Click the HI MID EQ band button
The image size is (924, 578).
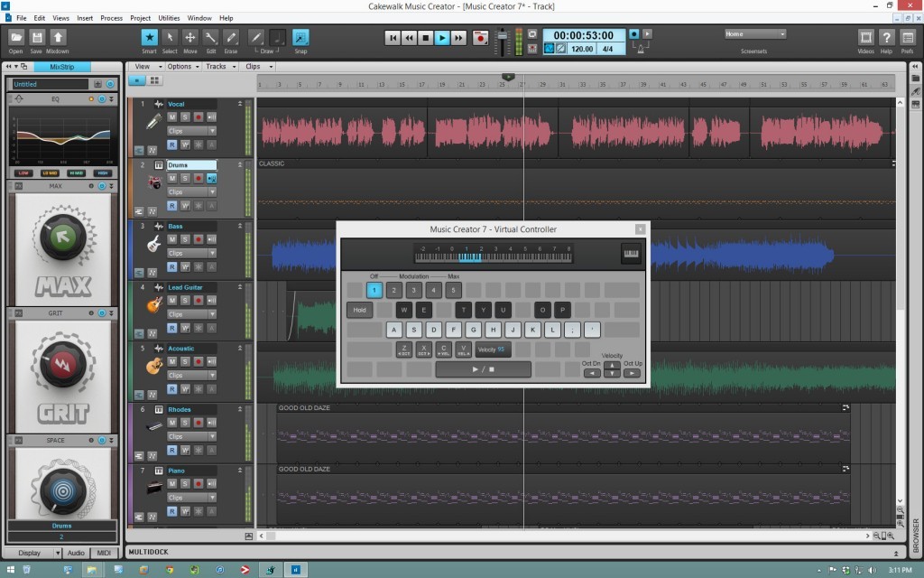click(x=76, y=172)
